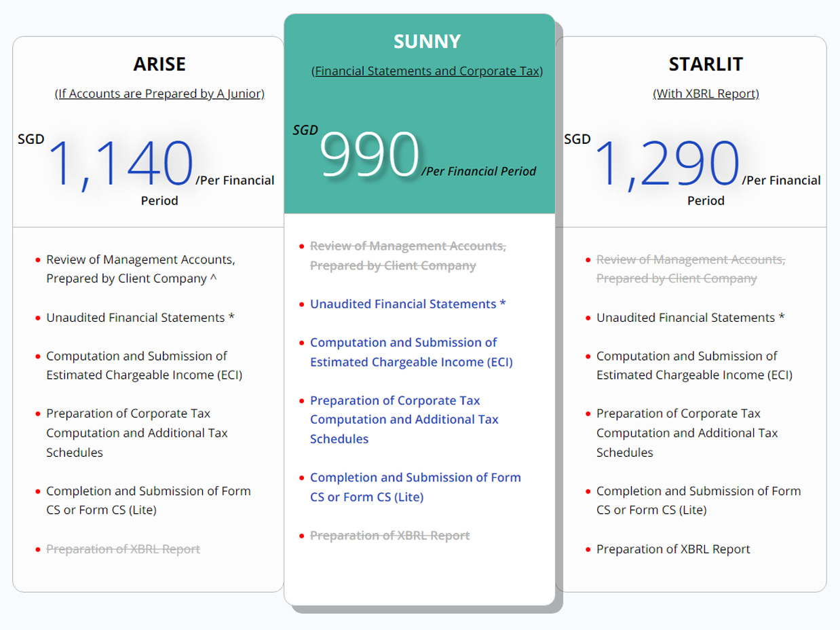The width and height of the screenshot is (840, 630).
Task: Select the SUNNY plan heading
Action: point(427,41)
